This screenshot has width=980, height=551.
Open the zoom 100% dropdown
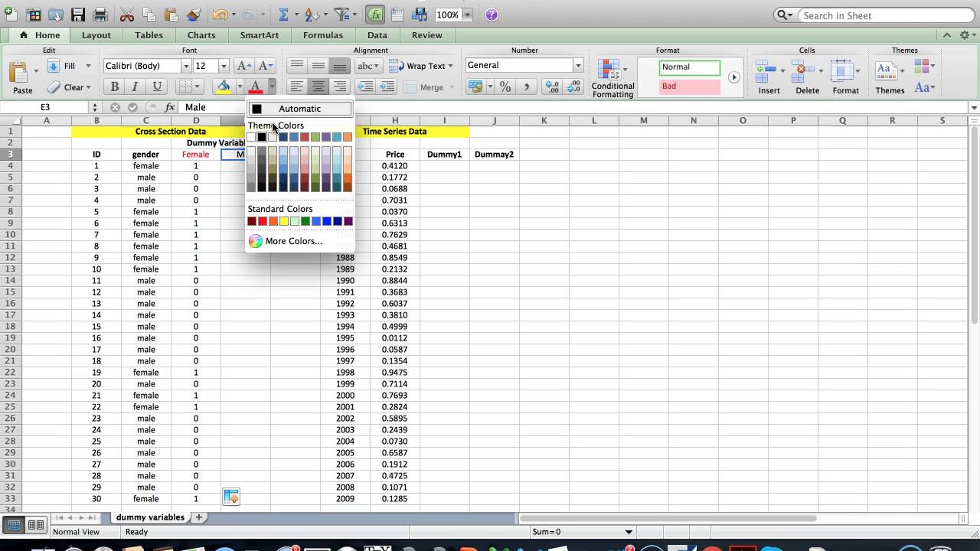tap(467, 15)
